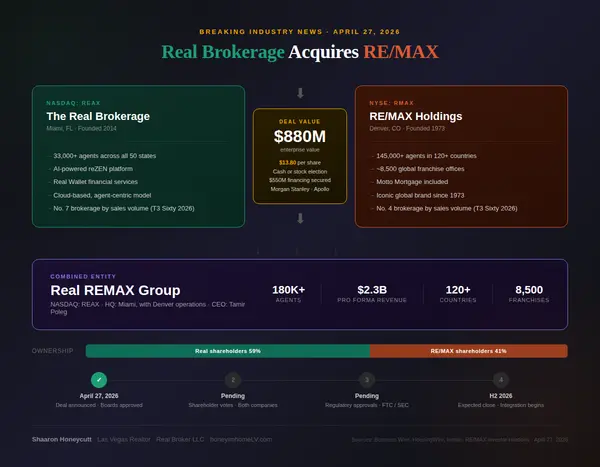
Task: Click 'NYSE: RMAX' label in orange card
Action: (x=391, y=103)
